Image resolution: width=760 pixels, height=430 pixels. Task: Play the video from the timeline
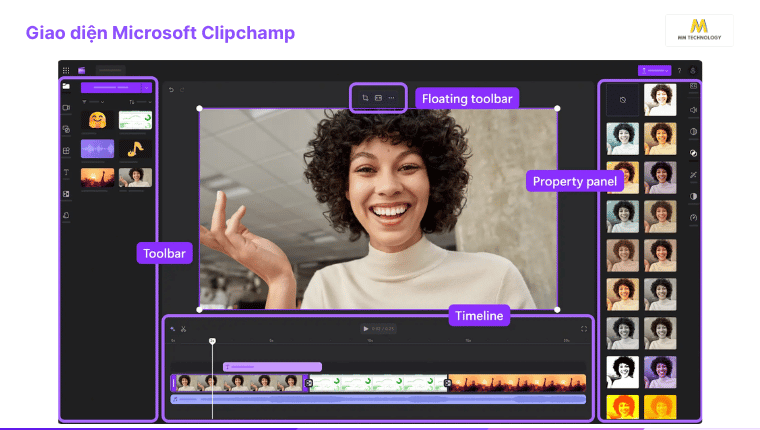pos(366,329)
